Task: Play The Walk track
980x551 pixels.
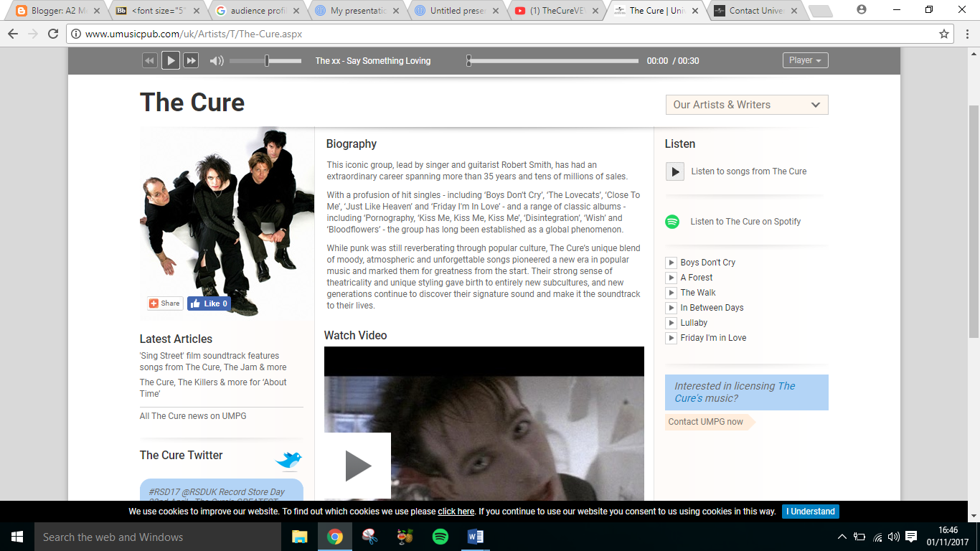Action: pyautogui.click(x=671, y=293)
